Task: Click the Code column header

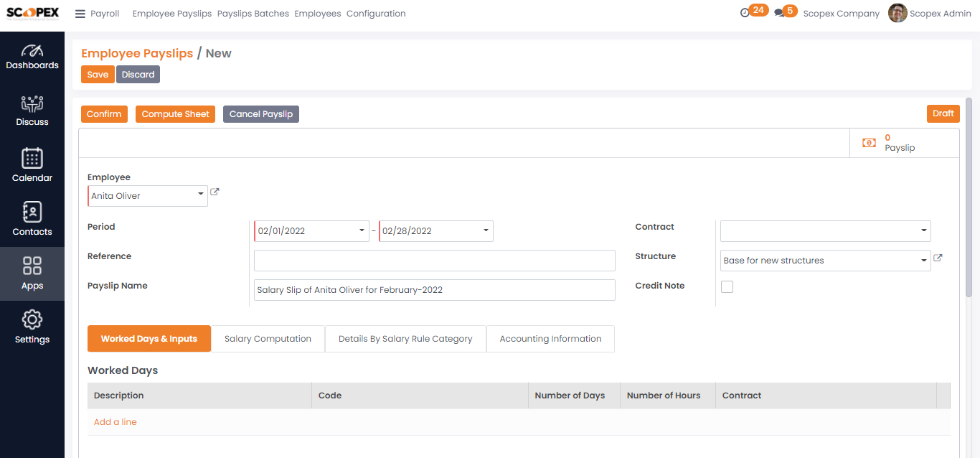Action: click(x=420, y=396)
